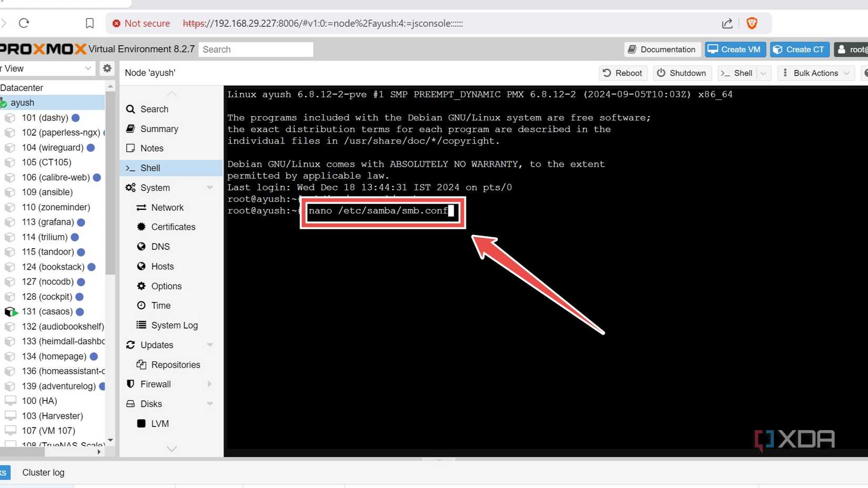Reload the page with browser refresh icon
868x488 pixels.
[x=24, y=23]
